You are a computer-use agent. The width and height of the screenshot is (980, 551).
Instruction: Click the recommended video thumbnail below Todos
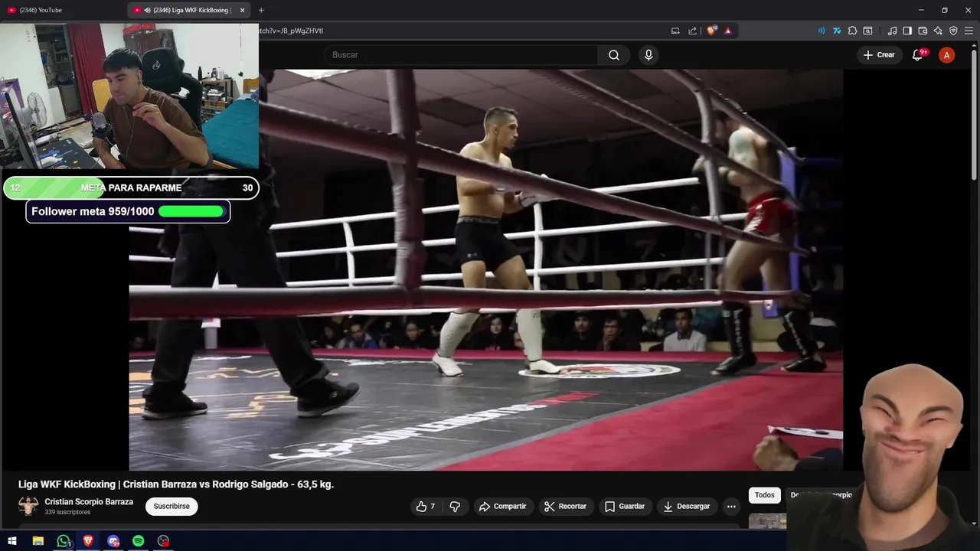767,521
